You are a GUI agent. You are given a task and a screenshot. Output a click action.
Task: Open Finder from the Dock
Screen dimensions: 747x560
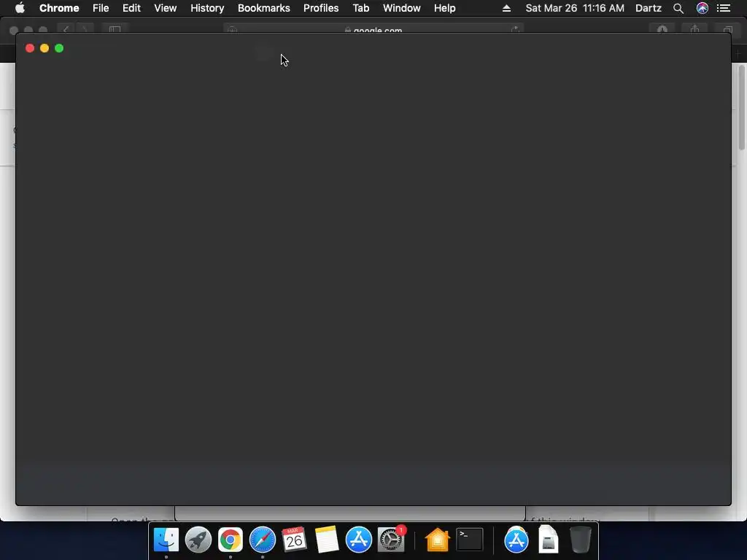(166, 540)
